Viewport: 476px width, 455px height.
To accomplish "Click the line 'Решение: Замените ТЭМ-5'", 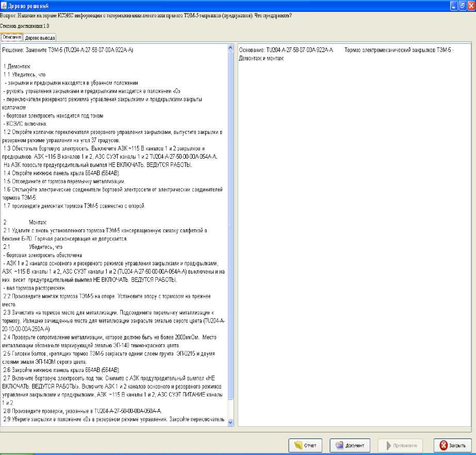I will point(68,50).
